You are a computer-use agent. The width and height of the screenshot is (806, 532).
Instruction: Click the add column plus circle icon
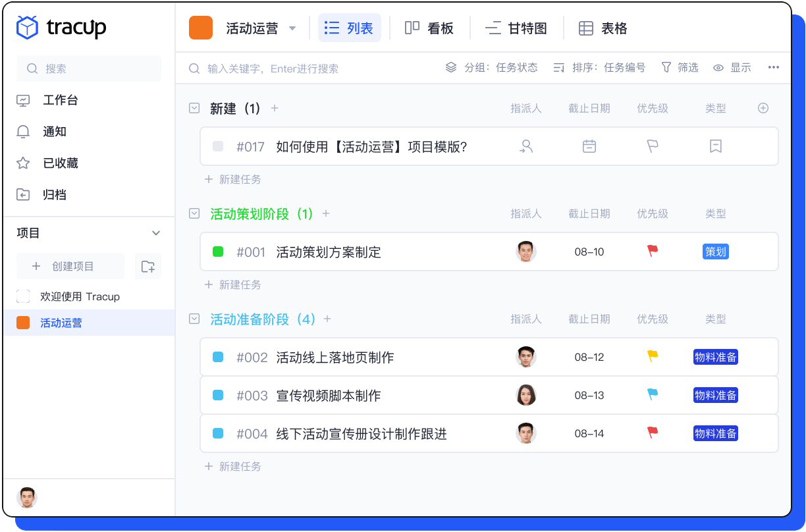click(x=763, y=108)
